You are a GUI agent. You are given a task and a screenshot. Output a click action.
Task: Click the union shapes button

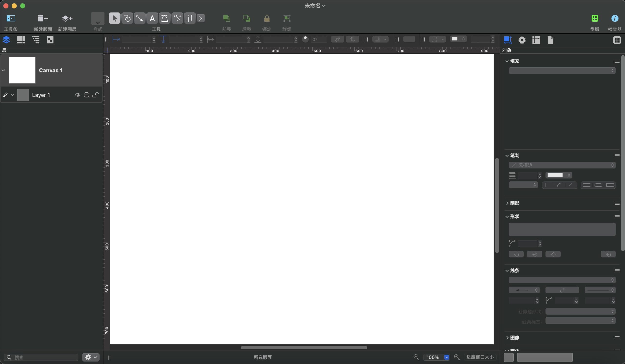[516, 254]
